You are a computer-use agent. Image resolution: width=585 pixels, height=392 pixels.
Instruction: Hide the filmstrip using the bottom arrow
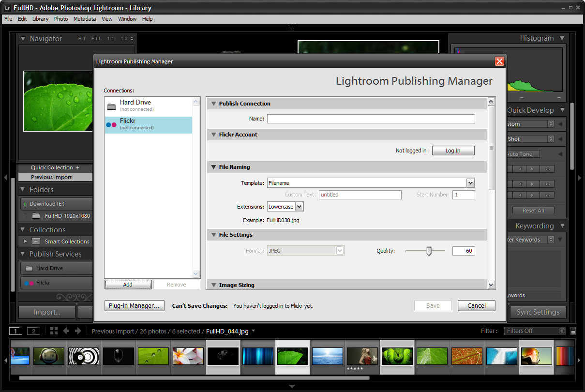click(292, 386)
